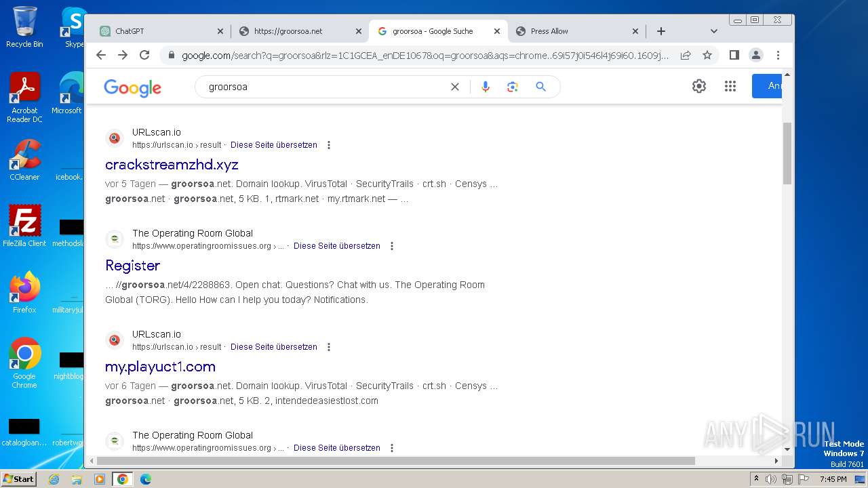The width and height of the screenshot is (868, 488).
Task: Go to the Google logo homepage
Action: 132,87
